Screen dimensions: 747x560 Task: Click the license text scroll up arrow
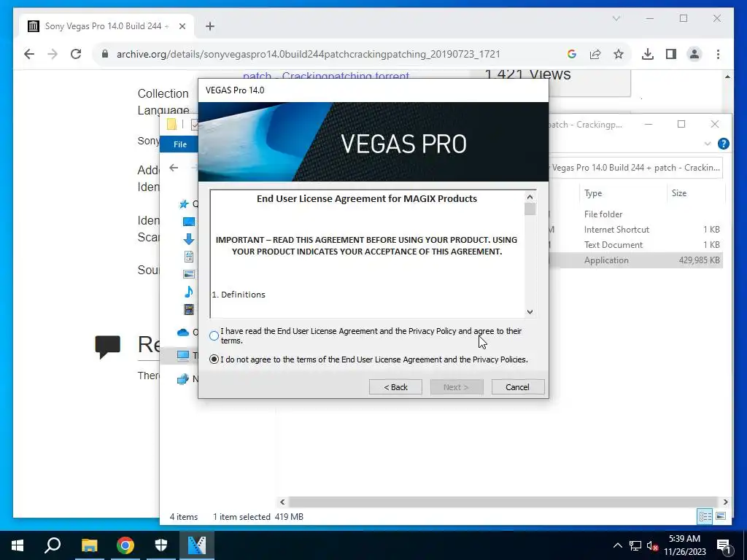coord(530,197)
